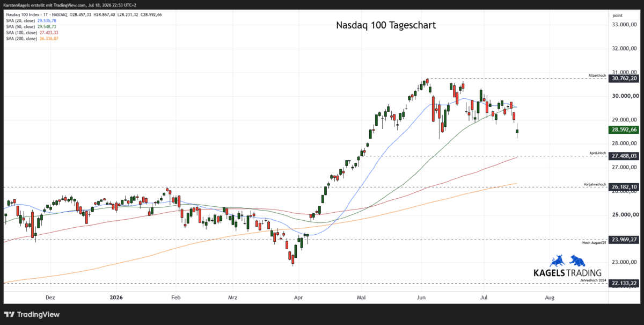Image resolution: width=644 pixels, height=325 pixels.
Task: Click the Allzeithoch price label 30.762,20
Action: tap(624, 78)
